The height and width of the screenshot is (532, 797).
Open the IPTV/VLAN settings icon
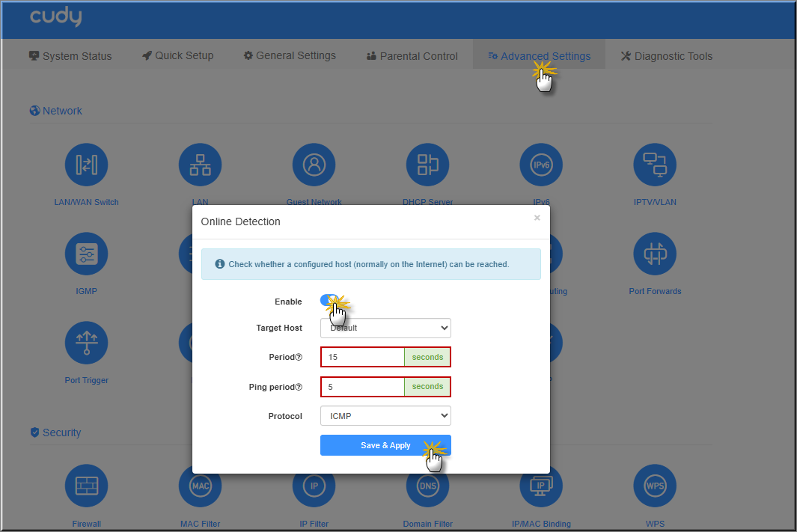tap(655, 165)
